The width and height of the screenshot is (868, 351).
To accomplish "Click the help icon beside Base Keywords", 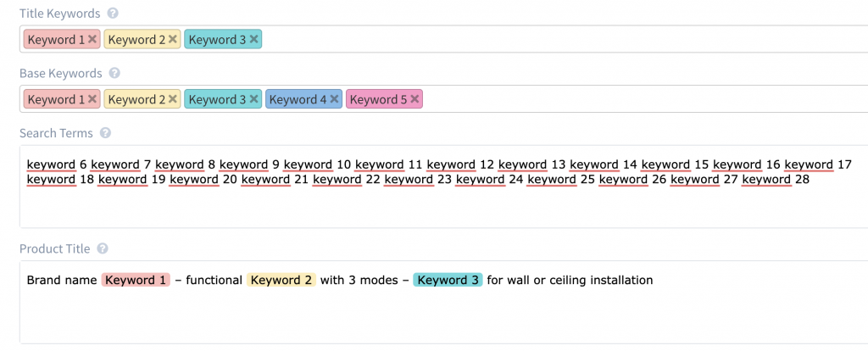I will [x=114, y=73].
